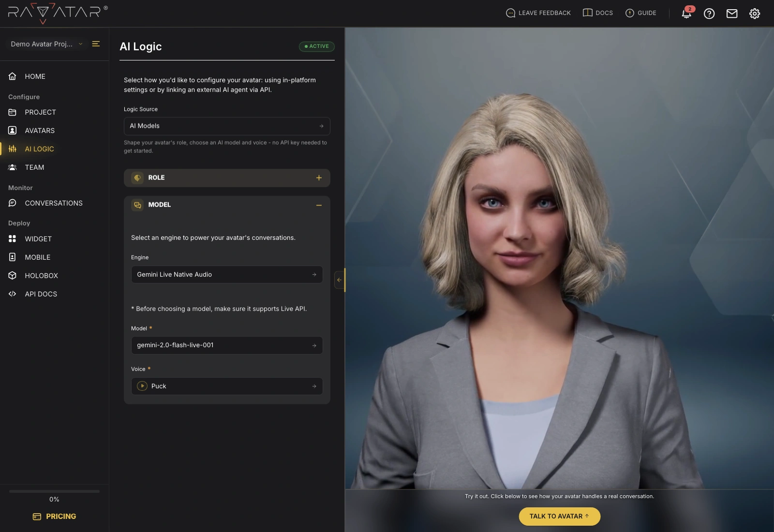Image resolution: width=774 pixels, height=532 pixels.
Task: Open CONVERSATIONS in the sidebar
Action: tap(54, 203)
